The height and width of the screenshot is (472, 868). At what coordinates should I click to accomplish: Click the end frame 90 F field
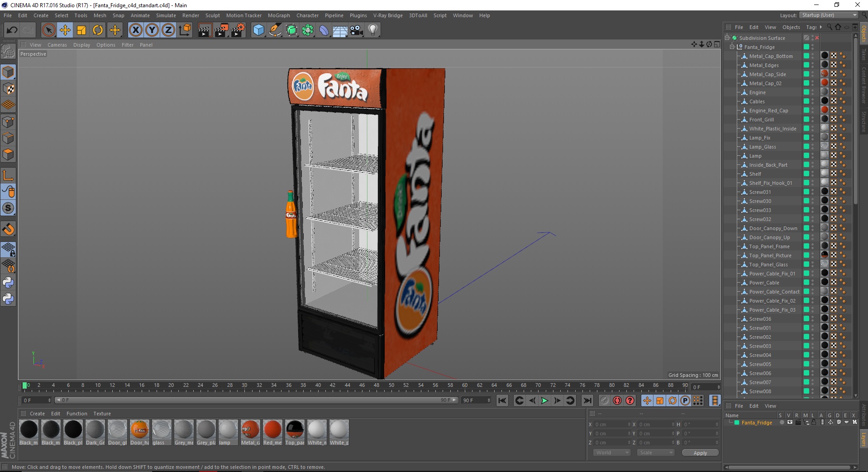tap(476, 400)
